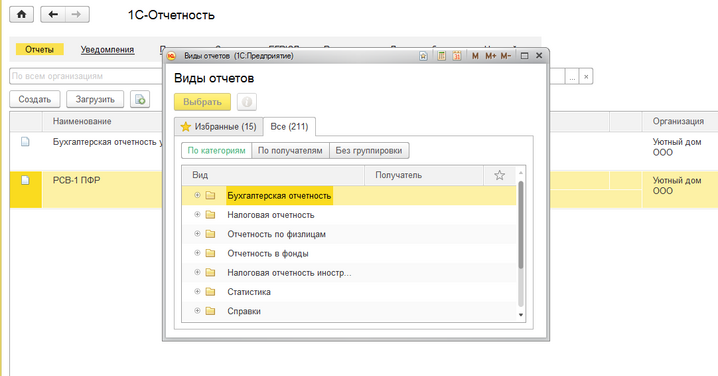Expand the Отчетность в фонды folder

pyautogui.click(x=197, y=253)
